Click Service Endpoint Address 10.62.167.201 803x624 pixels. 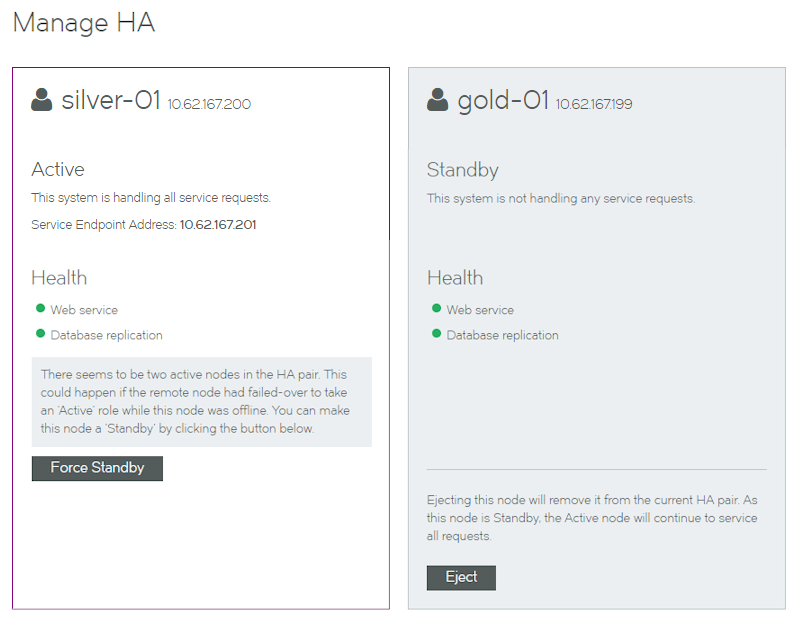[x=218, y=224]
